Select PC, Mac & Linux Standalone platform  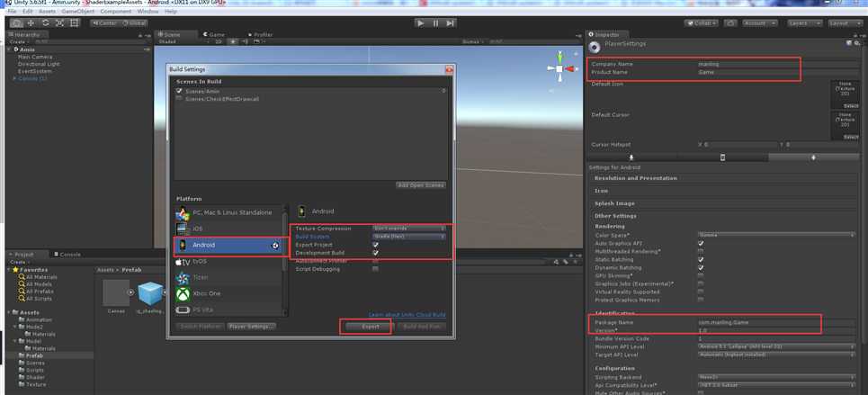point(231,213)
